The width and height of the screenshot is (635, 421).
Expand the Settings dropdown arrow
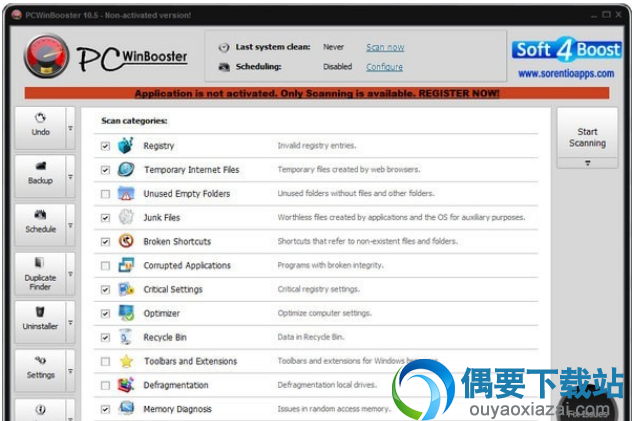click(70, 371)
